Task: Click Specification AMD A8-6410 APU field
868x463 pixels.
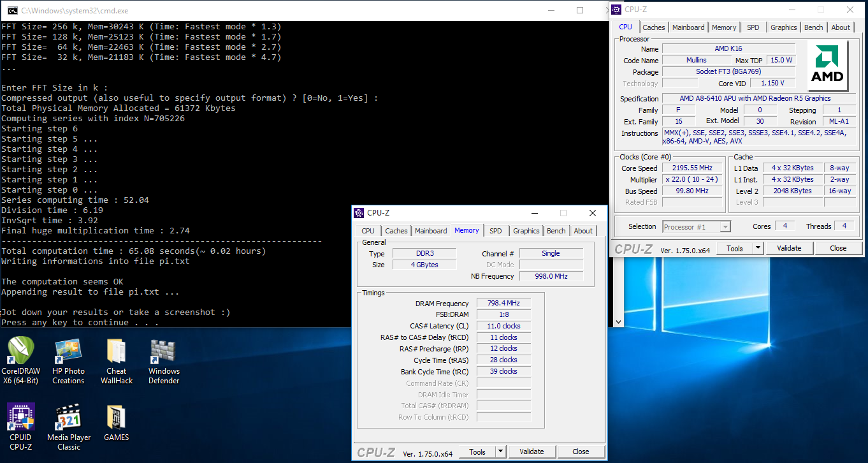Action: pos(759,98)
